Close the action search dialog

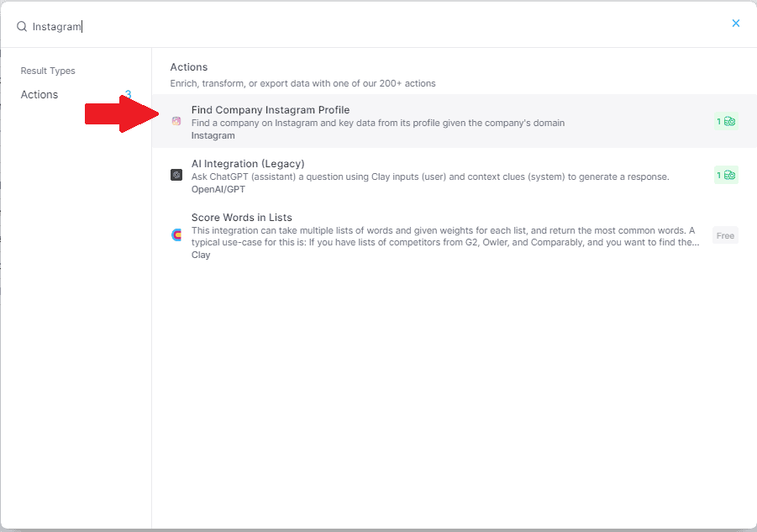coord(735,24)
